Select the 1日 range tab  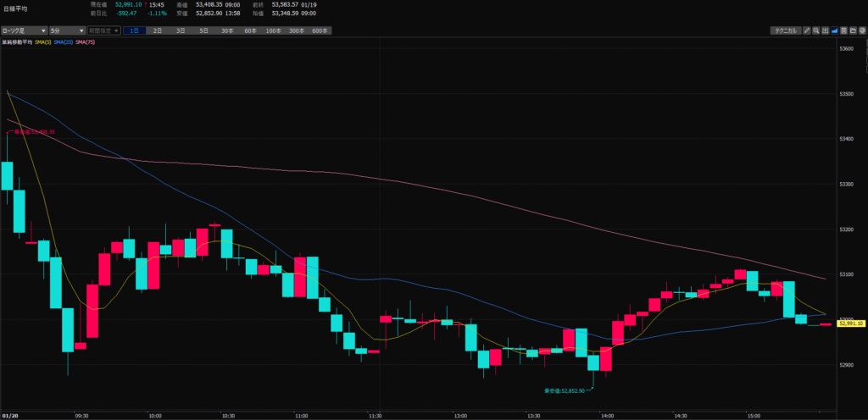pyautogui.click(x=135, y=30)
